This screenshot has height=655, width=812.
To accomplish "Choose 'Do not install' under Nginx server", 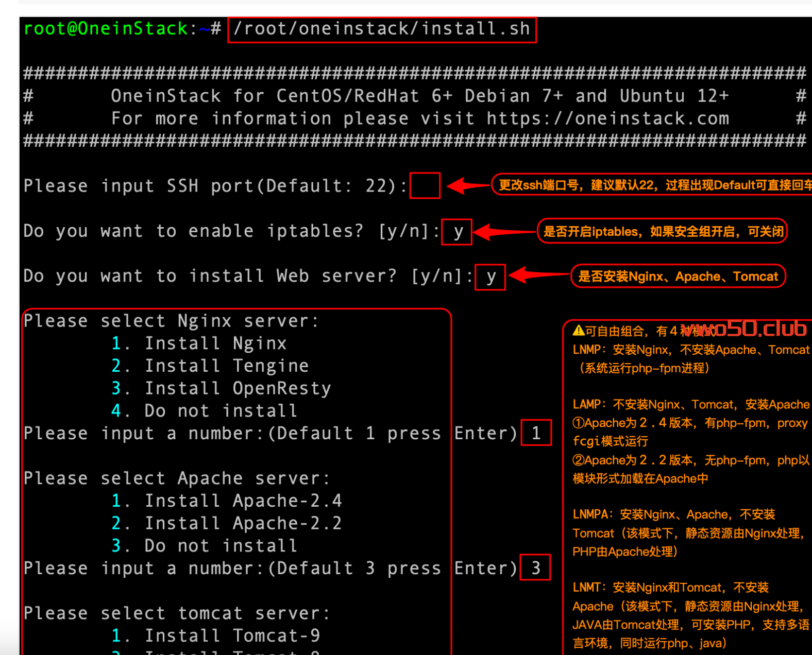I will pyautogui.click(x=221, y=411).
